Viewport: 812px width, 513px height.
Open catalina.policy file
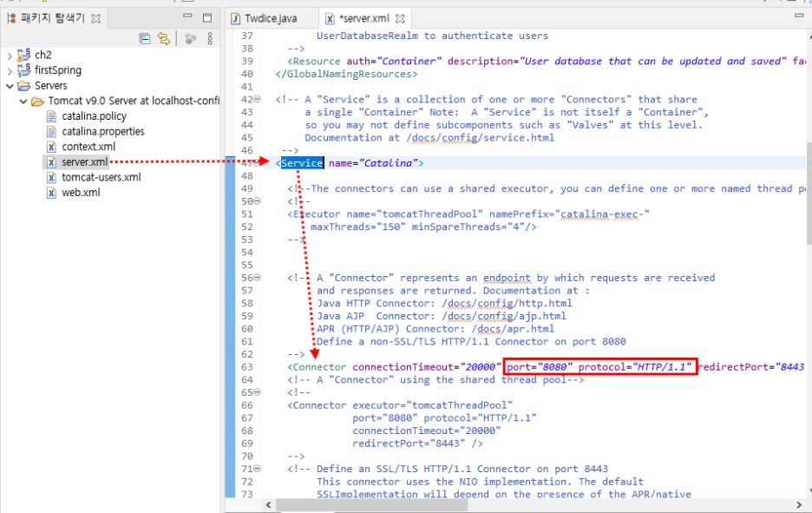pos(95,116)
